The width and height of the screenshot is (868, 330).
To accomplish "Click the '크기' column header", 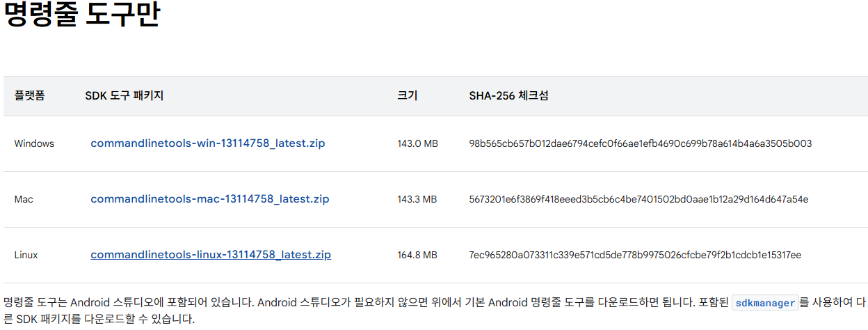I will pos(408,96).
